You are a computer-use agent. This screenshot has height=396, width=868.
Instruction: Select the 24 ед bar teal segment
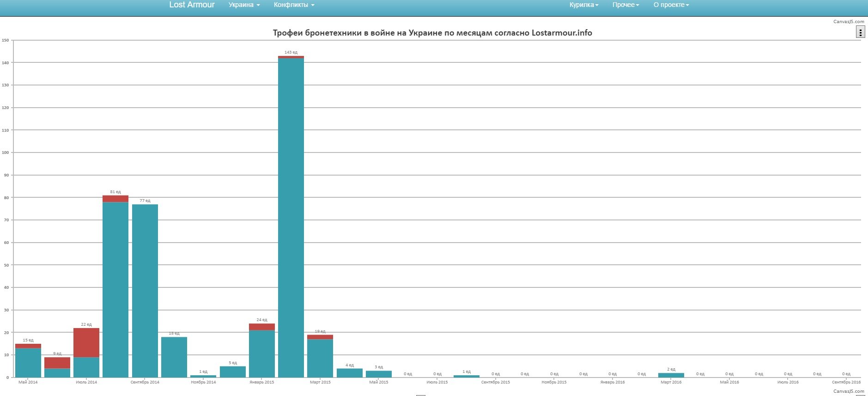(x=262, y=354)
